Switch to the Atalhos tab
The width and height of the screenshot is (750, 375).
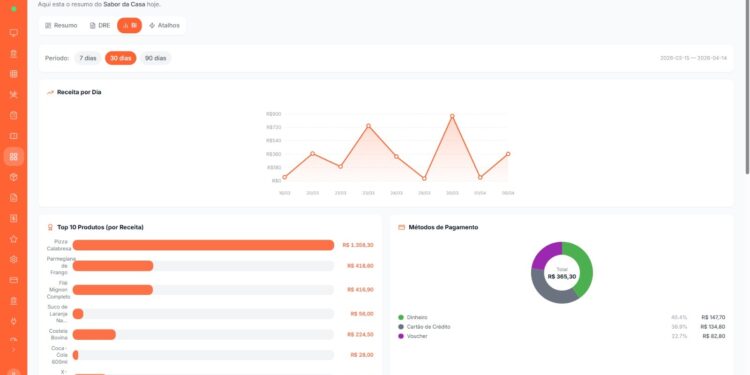tap(164, 25)
